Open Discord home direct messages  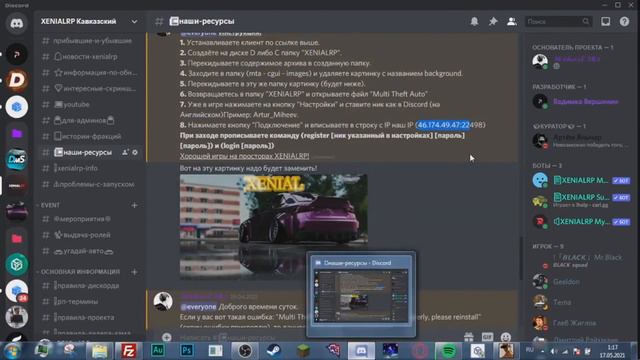tap(17, 23)
